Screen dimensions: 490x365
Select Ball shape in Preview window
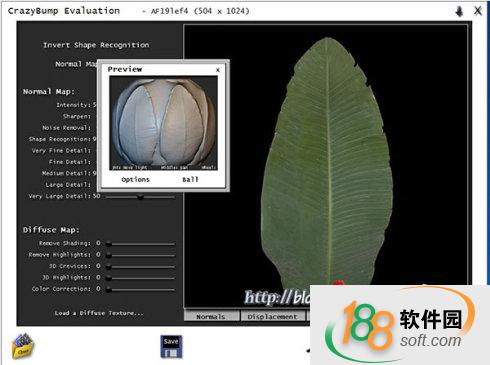(x=190, y=179)
